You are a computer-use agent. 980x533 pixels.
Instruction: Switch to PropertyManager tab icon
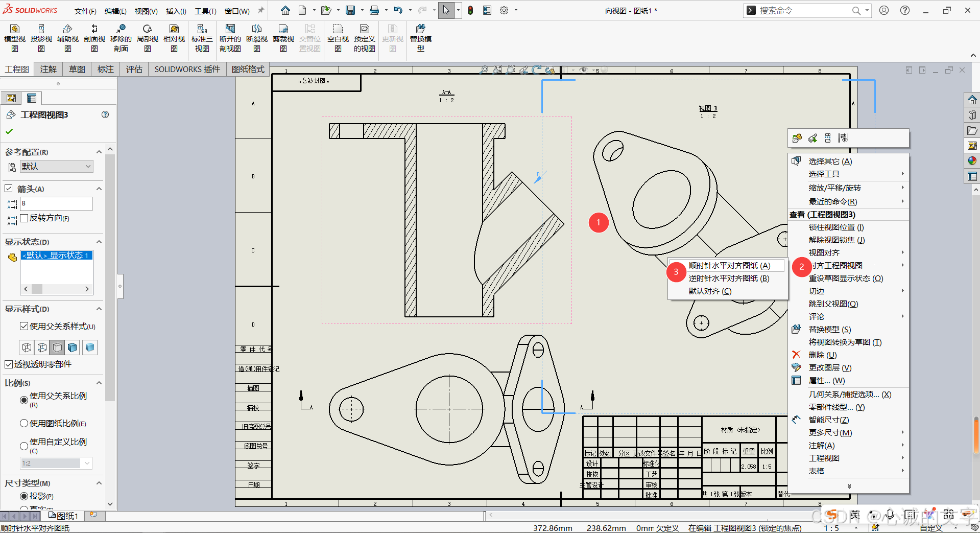(32, 98)
